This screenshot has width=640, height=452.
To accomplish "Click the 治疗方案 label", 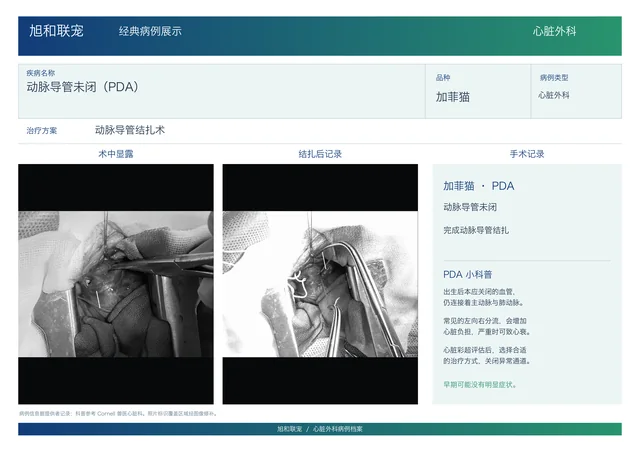I will (42, 131).
